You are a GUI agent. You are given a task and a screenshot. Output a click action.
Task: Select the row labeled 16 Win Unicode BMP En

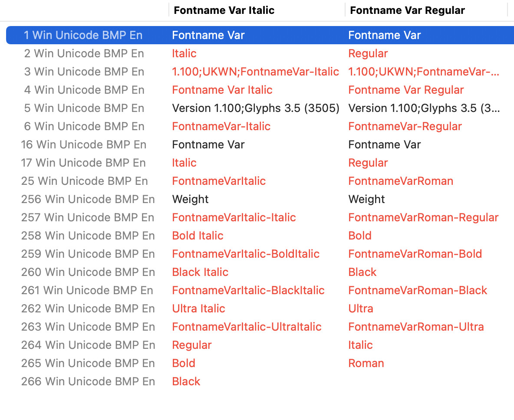[x=83, y=144]
